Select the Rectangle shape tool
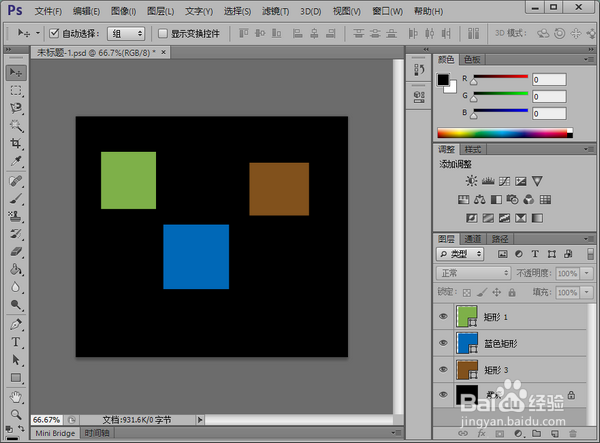 click(16, 378)
